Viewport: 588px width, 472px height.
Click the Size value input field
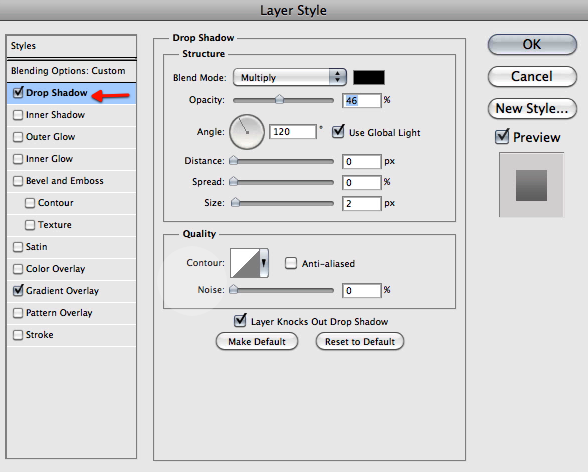tap(362, 204)
